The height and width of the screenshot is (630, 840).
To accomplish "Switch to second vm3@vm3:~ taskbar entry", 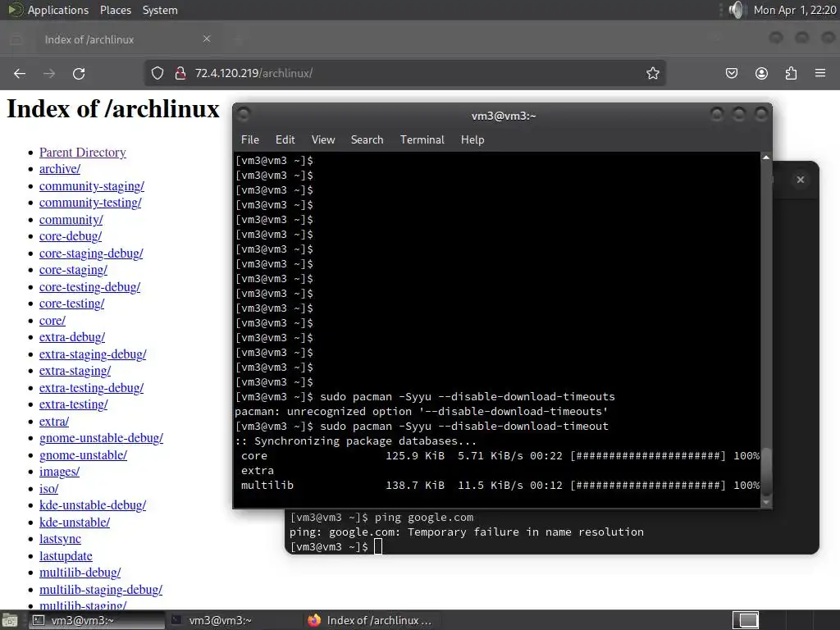I will (234, 620).
